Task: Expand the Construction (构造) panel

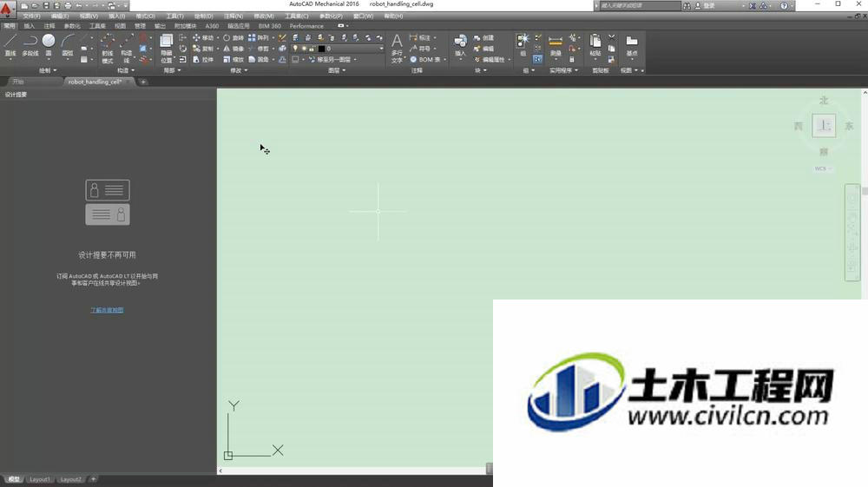Action: click(x=126, y=70)
